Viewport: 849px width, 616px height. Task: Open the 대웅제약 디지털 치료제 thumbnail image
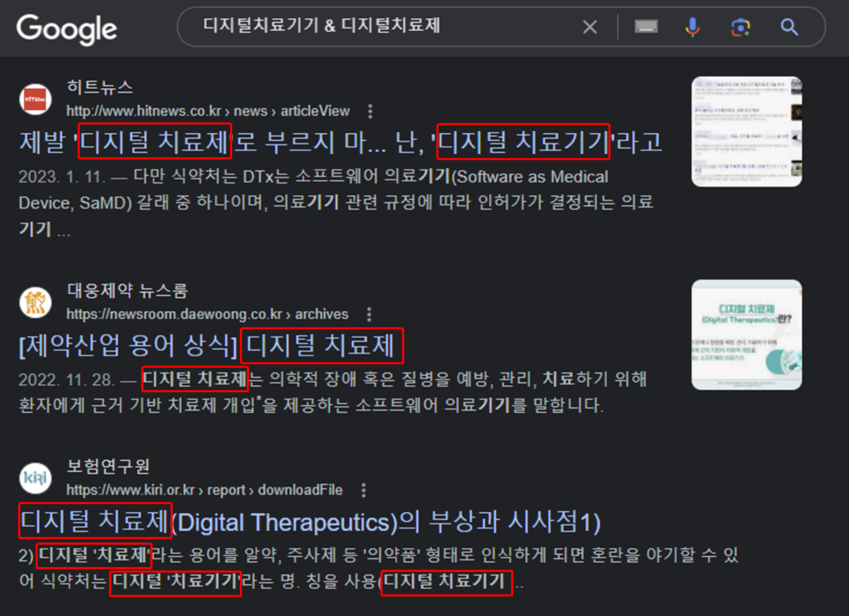click(x=747, y=335)
